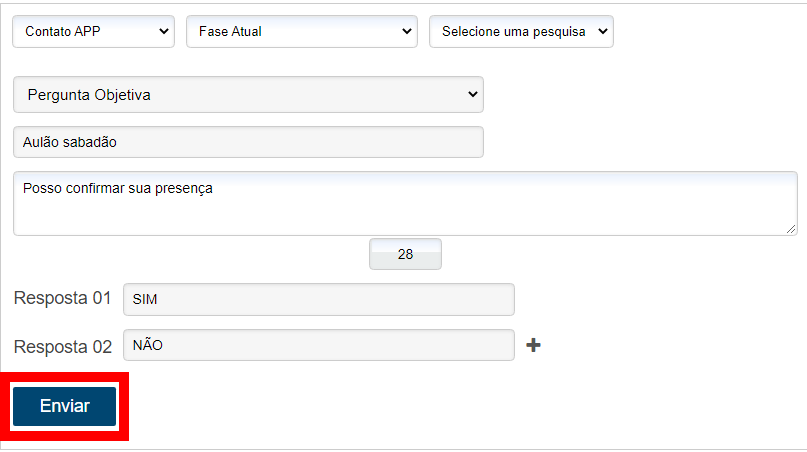This screenshot has width=807, height=452.
Task: Click the character counter showing 28
Action: coord(405,254)
